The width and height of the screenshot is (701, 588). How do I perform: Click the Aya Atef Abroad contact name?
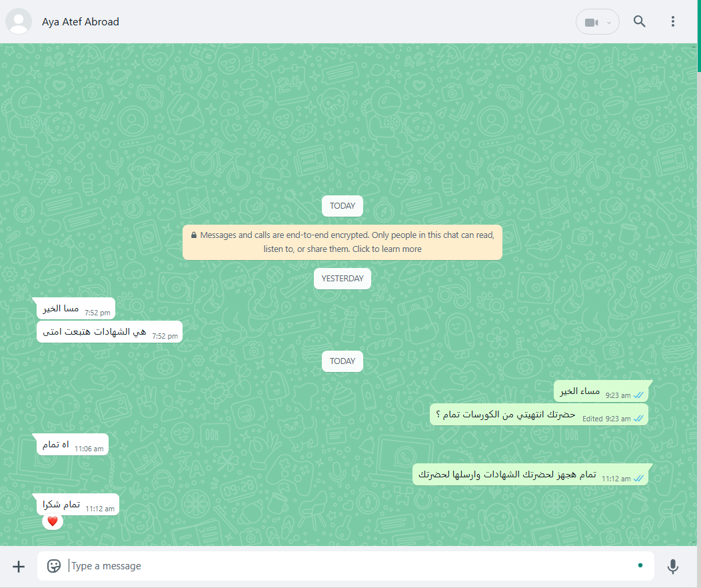[x=81, y=22]
